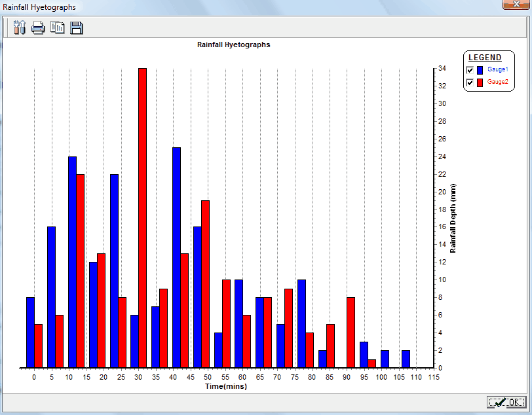Click the Gauge1 legend label

pyautogui.click(x=497, y=69)
